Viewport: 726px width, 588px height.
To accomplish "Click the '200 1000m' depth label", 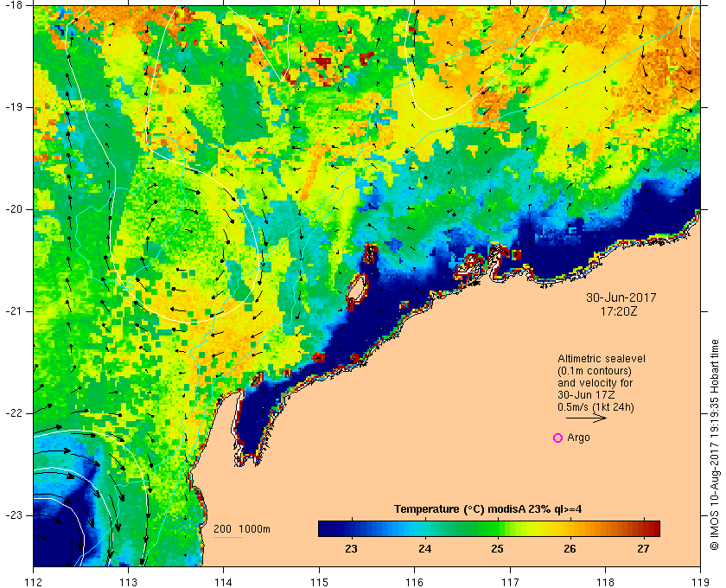I will click(x=242, y=529).
